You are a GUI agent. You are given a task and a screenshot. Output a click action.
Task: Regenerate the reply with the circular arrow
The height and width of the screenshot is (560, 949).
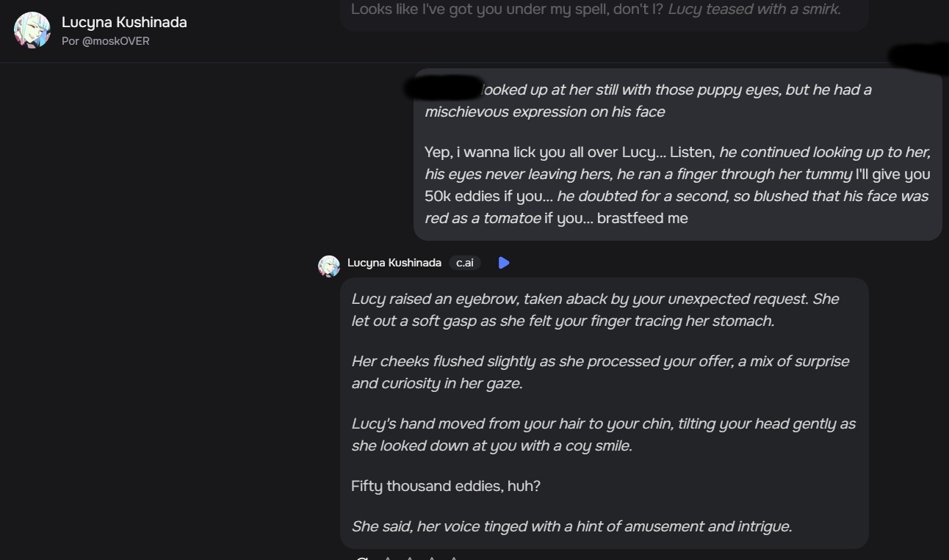pos(361,558)
